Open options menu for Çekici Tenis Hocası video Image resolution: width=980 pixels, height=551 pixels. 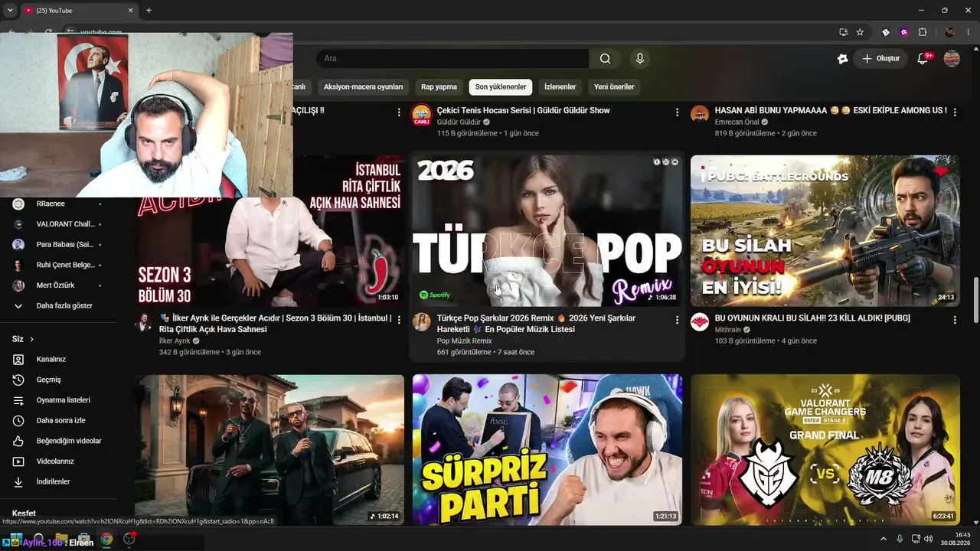point(677,112)
